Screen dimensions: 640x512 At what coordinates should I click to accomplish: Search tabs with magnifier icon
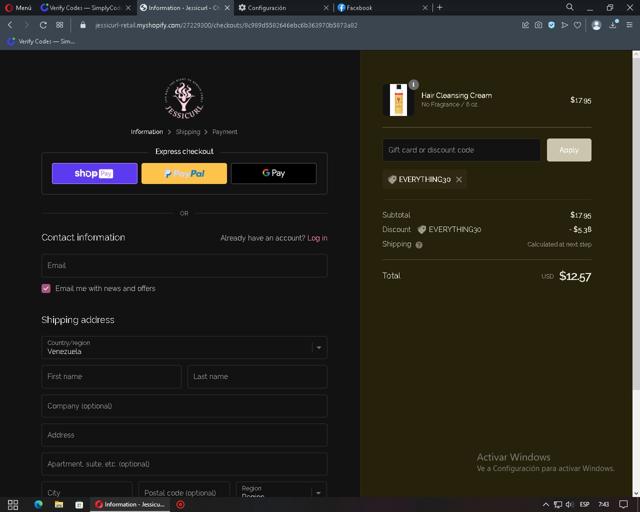pyautogui.click(x=570, y=7)
